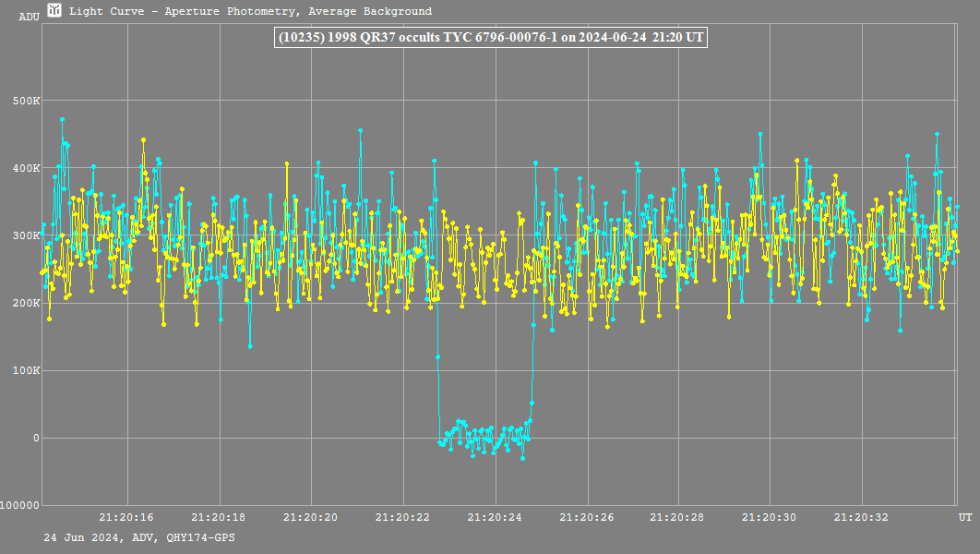
Task: Click the 400K y-axis label
Action: click(x=25, y=168)
